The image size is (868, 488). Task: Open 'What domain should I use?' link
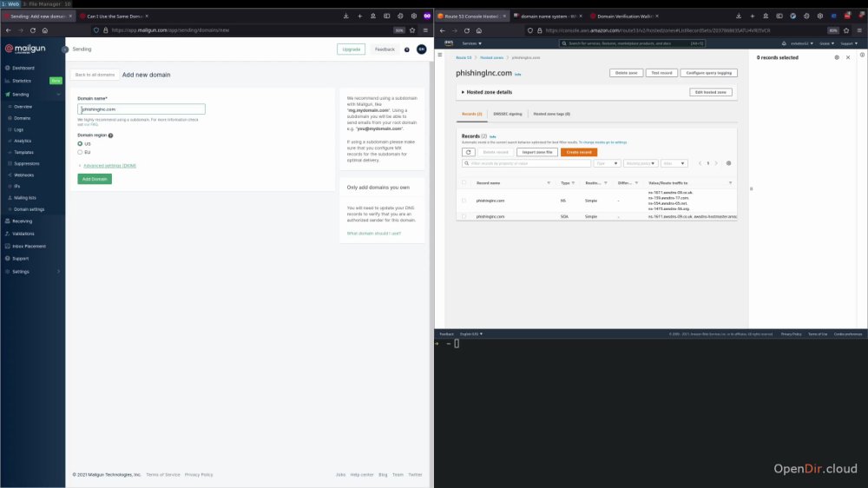coord(373,234)
